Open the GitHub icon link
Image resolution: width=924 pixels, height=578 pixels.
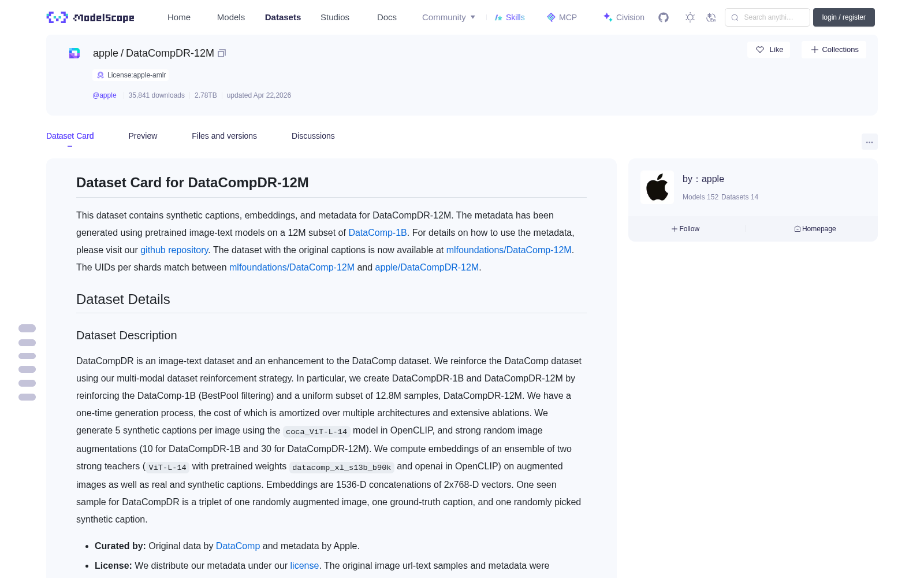[x=664, y=17]
